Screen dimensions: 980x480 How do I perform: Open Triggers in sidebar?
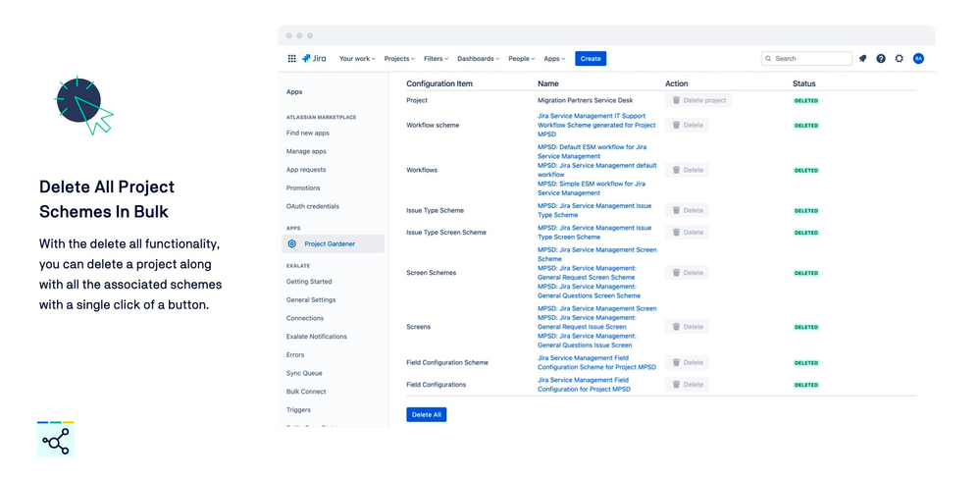point(298,410)
